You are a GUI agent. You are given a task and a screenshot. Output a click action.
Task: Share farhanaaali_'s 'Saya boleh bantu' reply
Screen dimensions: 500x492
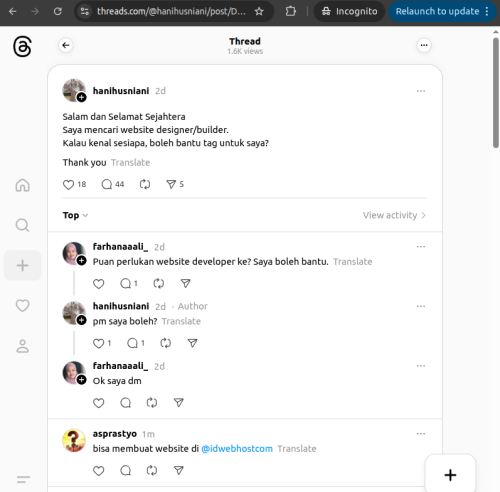click(x=185, y=284)
